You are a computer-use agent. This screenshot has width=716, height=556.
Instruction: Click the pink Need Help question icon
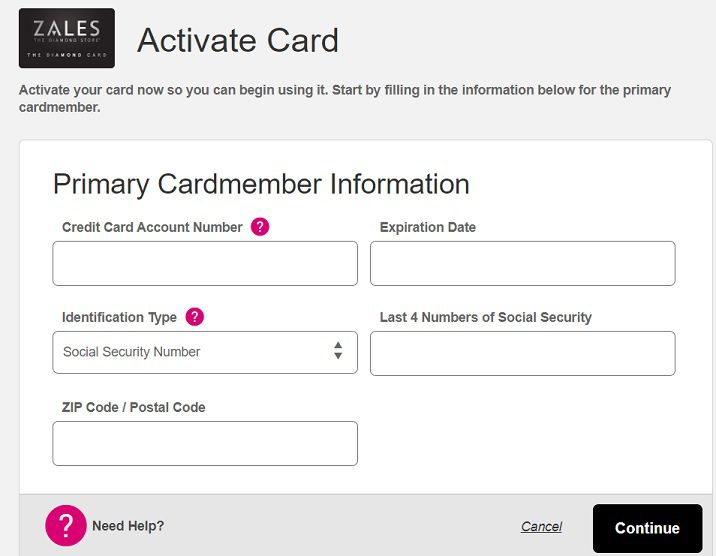(66, 525)
